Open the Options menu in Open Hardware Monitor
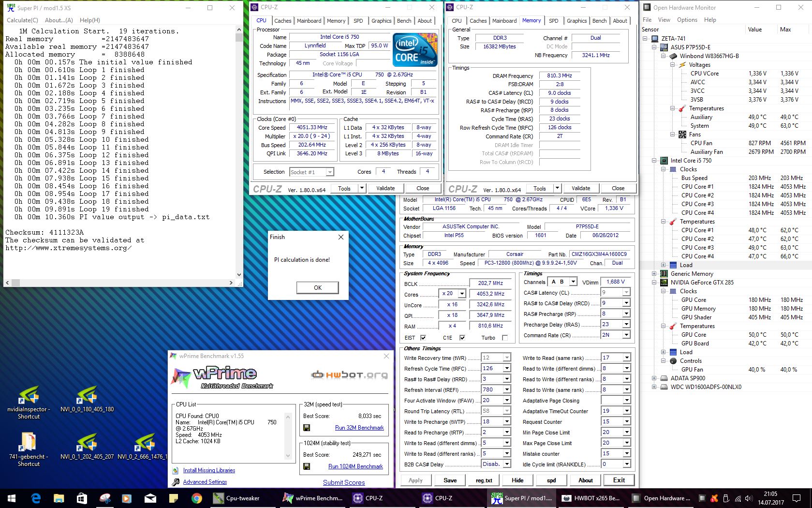 pyautogui.click(x=687, y=20)
